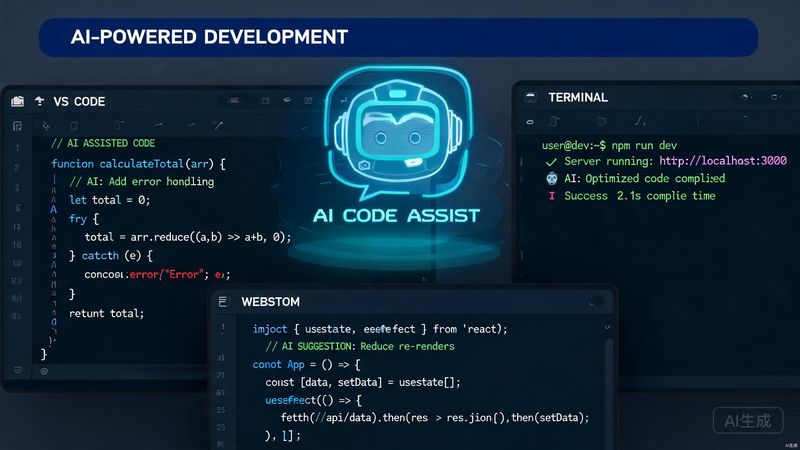This screenshot has width=800, height=450.
Task: Click the red error/"Error" text in VS CODE
Action: pos(167,274)
